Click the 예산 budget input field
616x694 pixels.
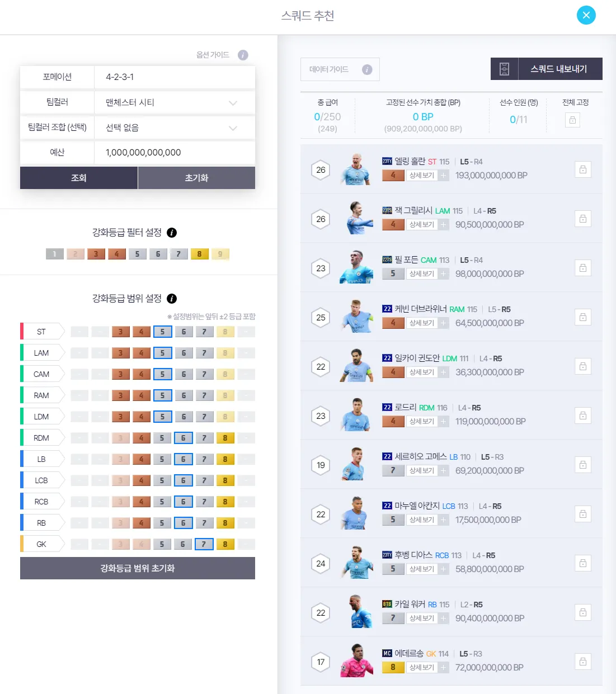[173, 152]
